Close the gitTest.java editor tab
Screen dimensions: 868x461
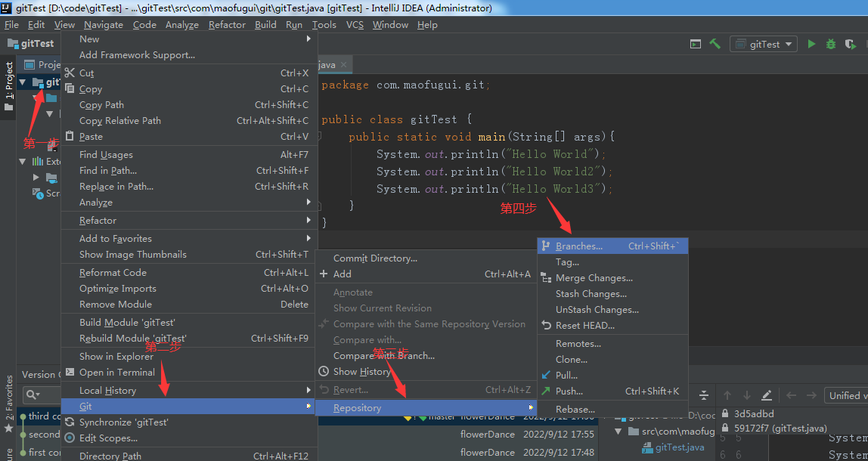[x=344, y=65]
